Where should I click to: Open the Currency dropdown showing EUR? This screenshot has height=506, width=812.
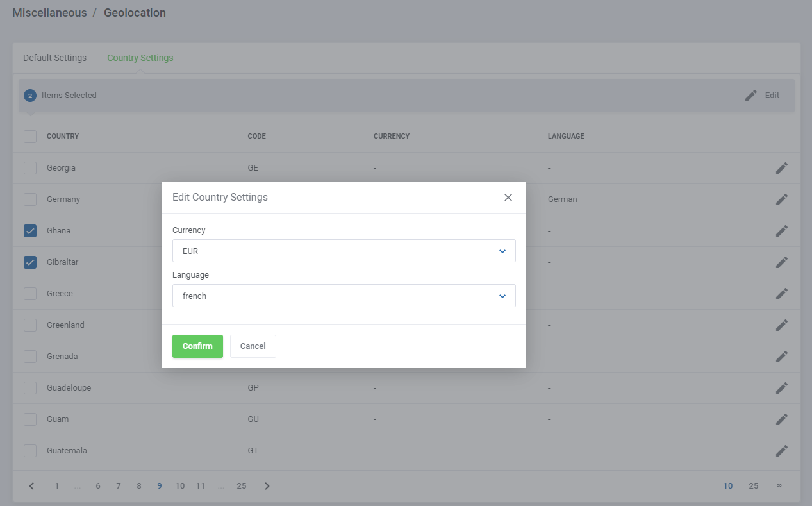tap(344, 251)
